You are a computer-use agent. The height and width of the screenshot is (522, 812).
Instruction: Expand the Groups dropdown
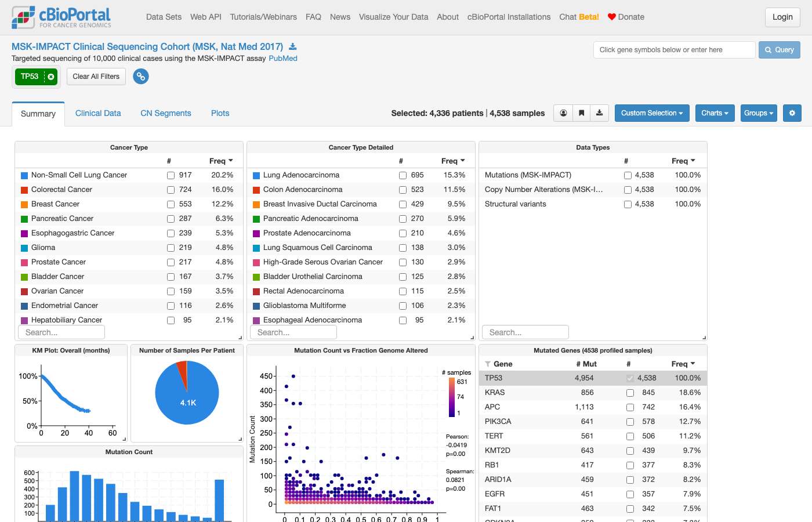point(759,113)
